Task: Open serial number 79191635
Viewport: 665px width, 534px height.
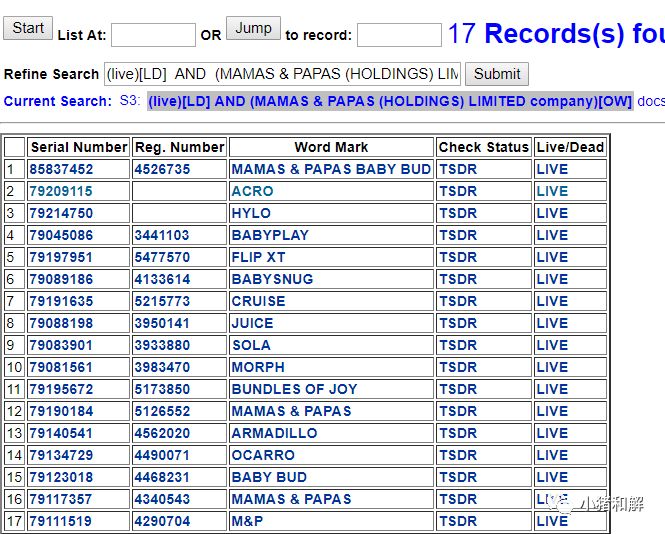Action: pyautogui.click(x=61, y=302)
